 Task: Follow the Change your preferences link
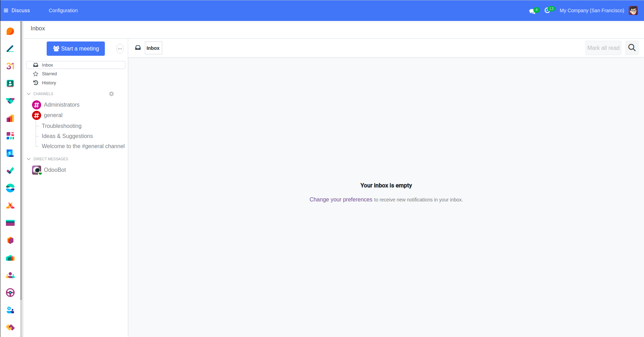point(341,200)
